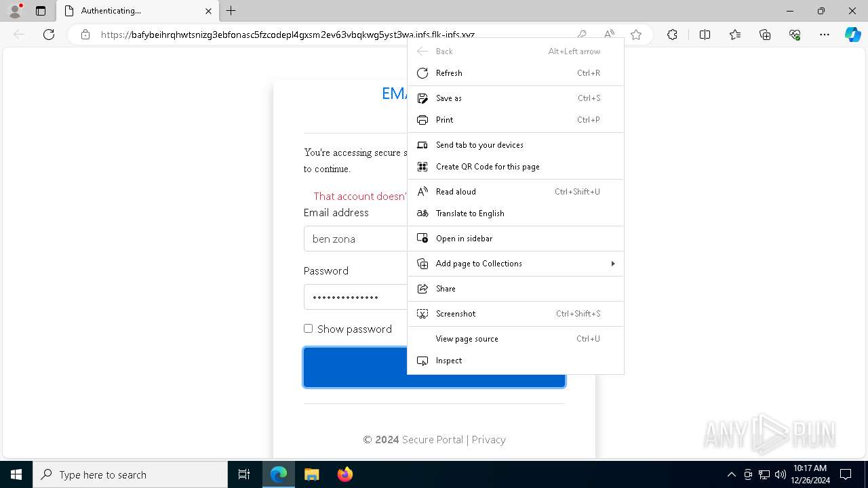The width and height of the screenshot is (868, 488).
Task: Open a new tab with plus icon
Action: coord(231,11)
